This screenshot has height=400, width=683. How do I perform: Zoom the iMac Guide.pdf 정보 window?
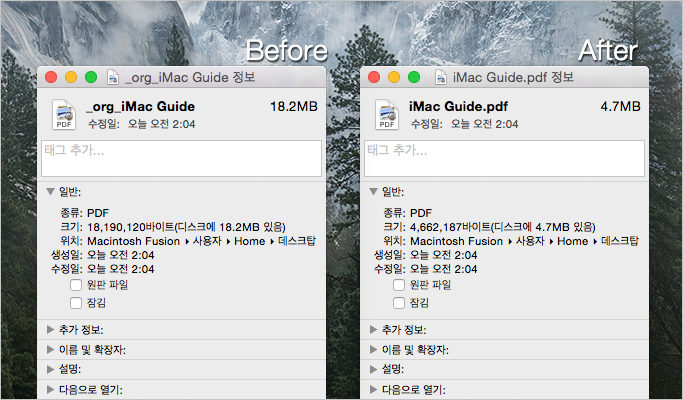pyautogui.click(x=414, y=78)
